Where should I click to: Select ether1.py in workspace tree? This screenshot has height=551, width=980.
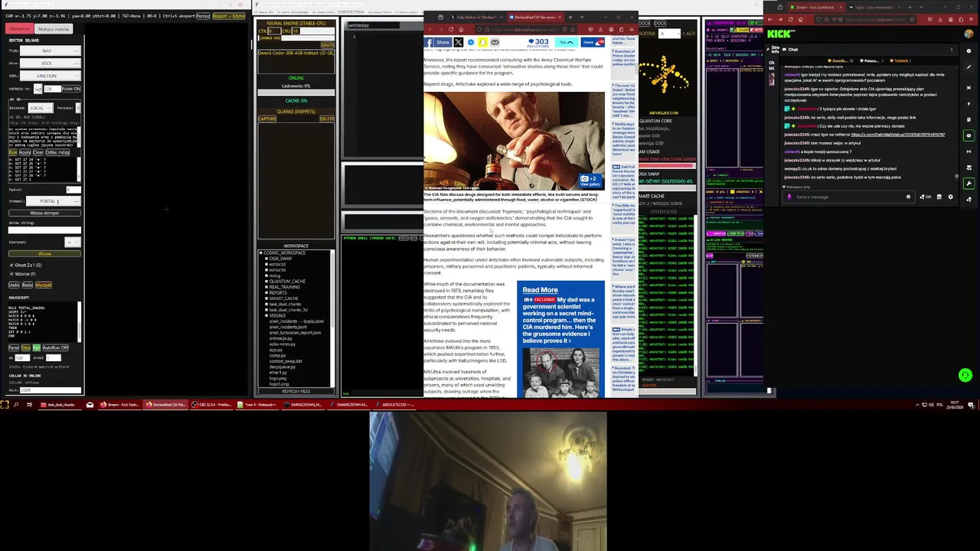point(278,373)
